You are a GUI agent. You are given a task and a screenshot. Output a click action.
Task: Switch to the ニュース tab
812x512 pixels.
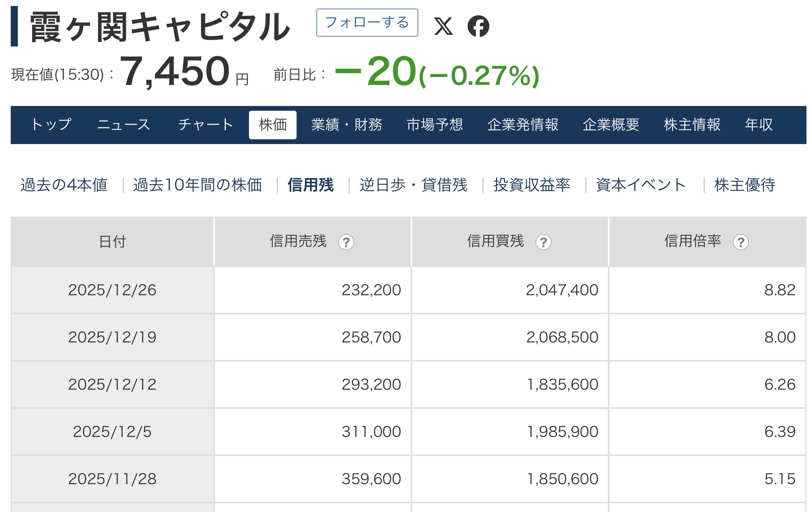click(x=123, y=125)
